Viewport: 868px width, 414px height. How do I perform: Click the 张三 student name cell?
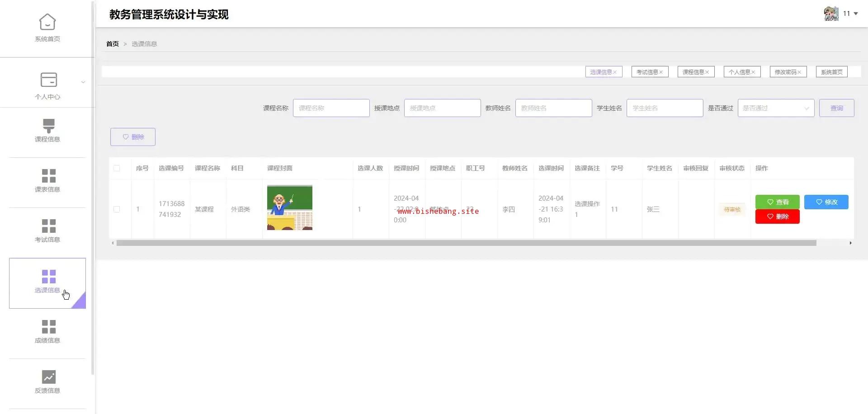click(x=653, y=209)
